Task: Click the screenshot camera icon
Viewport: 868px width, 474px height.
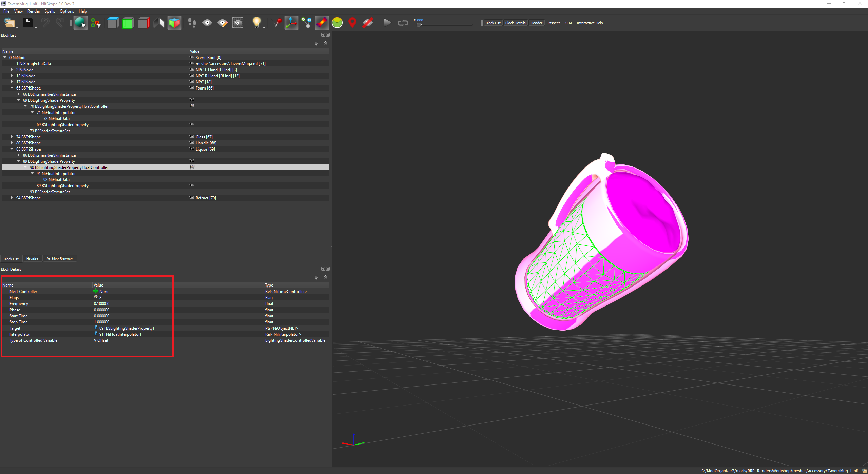Action: pos(237,23)
